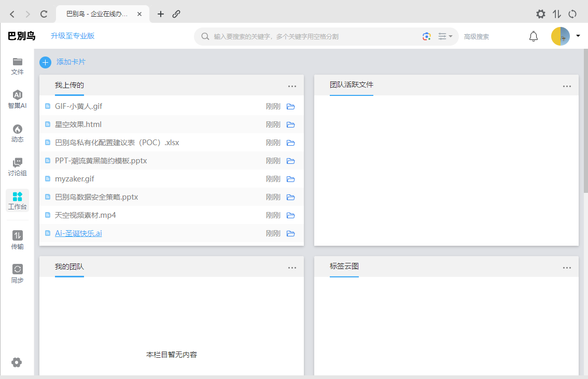Open file 星空效果.html

(x=78, y=124)
